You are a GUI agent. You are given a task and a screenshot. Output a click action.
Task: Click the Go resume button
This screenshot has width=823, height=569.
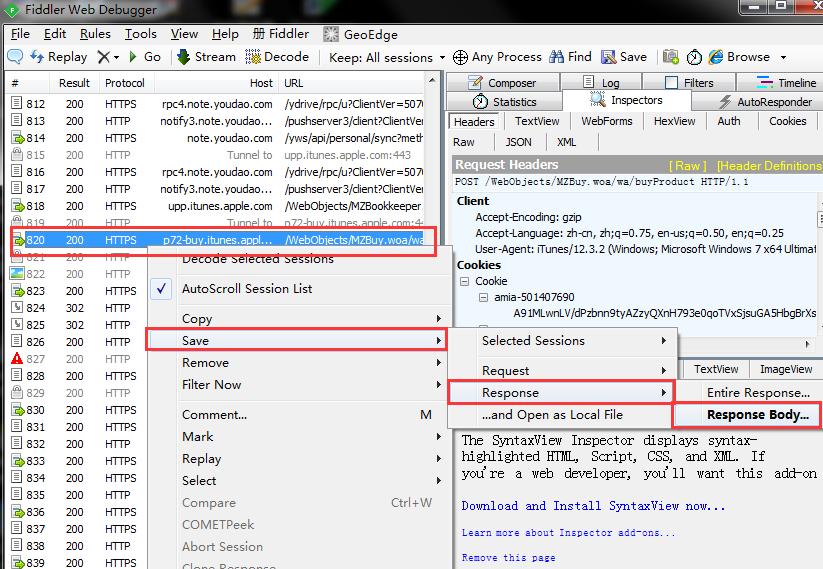[x=145, y=57]
